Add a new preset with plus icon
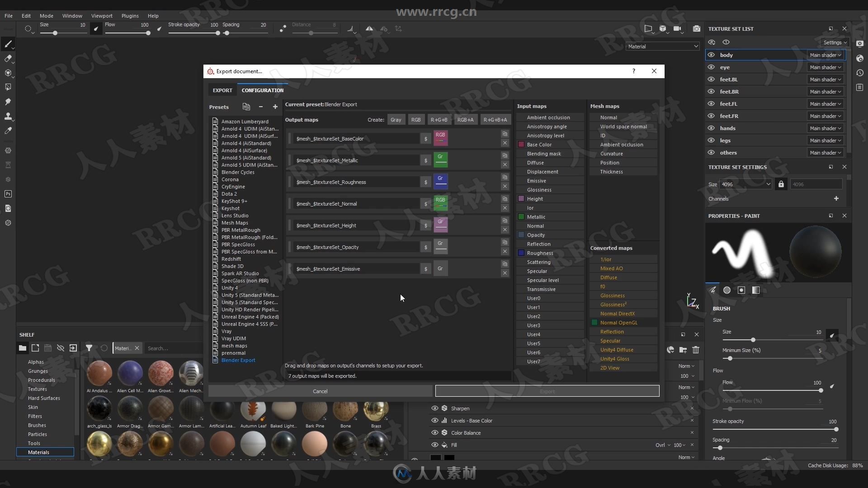This screenshot has height=488, width=868. pyautogui.click(x=275, y=107)
